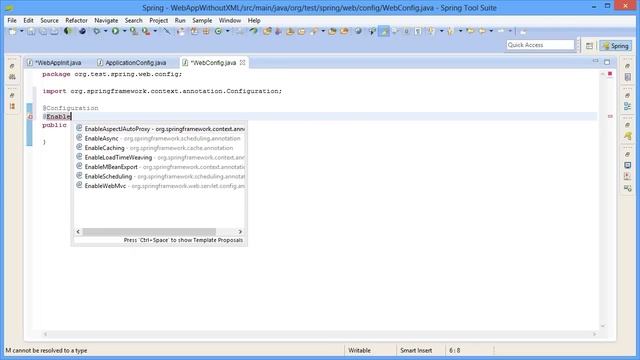Open the Back history dropdown arrow

(x=491, y=31)
